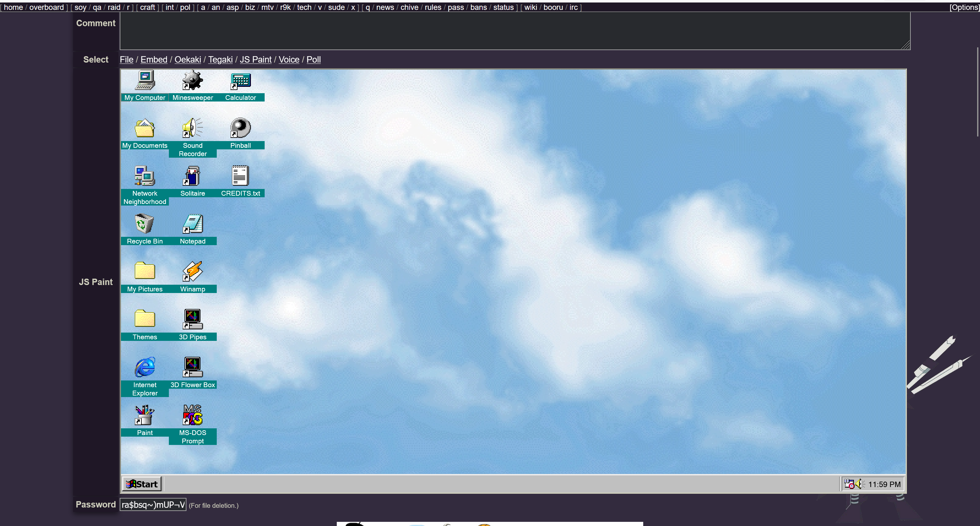This screenshot has height=526, width=980.
Task: Click the Tegaki link
Action: (x=220, y=60)
